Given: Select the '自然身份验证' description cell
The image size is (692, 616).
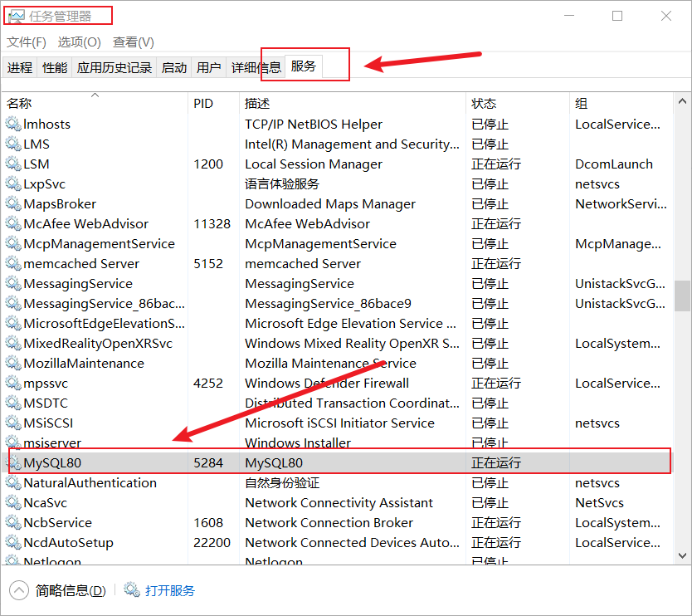Looking at the screenshot, I should coord(282,482).
